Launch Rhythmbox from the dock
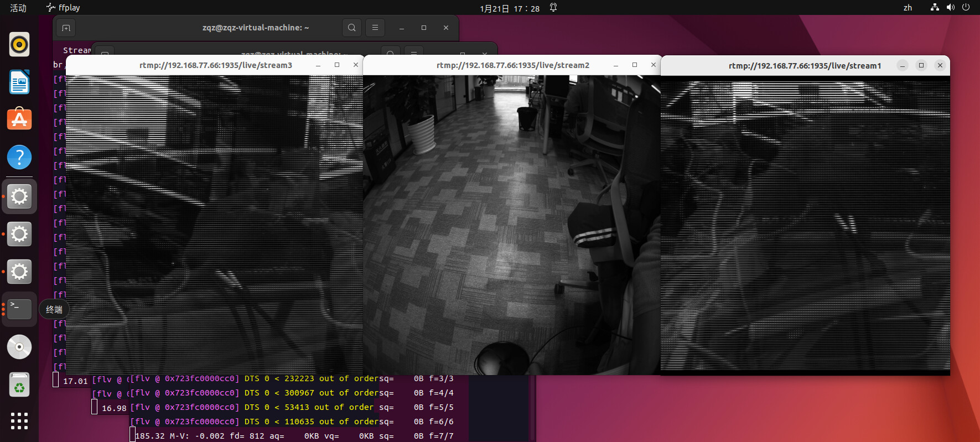Viewport: 980px width, 442px height. coord(19,44)
